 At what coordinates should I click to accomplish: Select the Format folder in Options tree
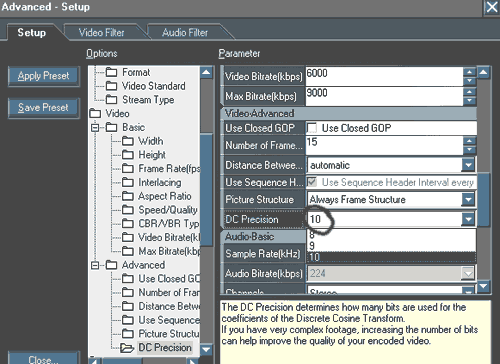pyautogui.click(x=136, y=72)
